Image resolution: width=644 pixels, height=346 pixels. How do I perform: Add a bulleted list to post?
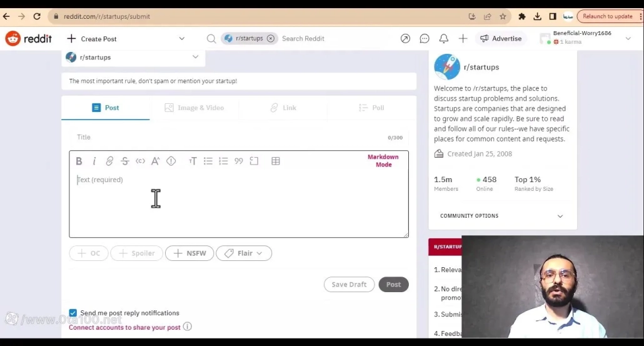coord(208,161)
